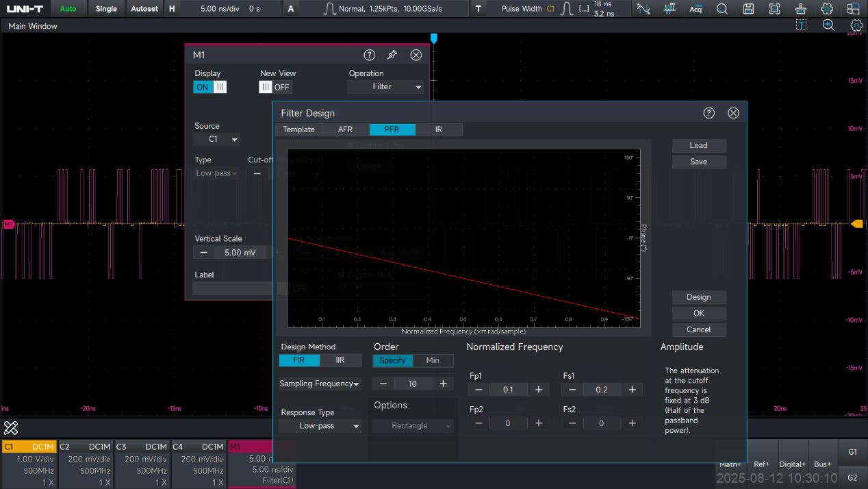Image resolution: width=868 pixels, height=489 pixels.
Task: Switch to the IR tab
Action: coord(438,129)
